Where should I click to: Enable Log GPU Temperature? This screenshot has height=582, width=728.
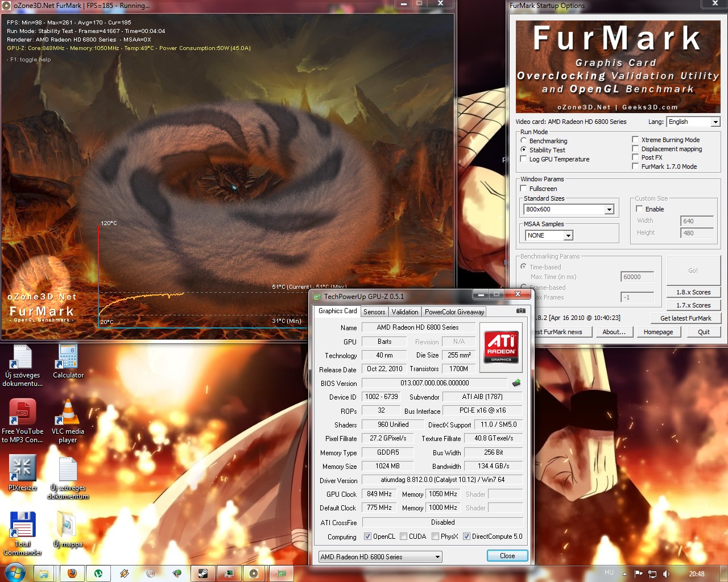tap(523, 159)
